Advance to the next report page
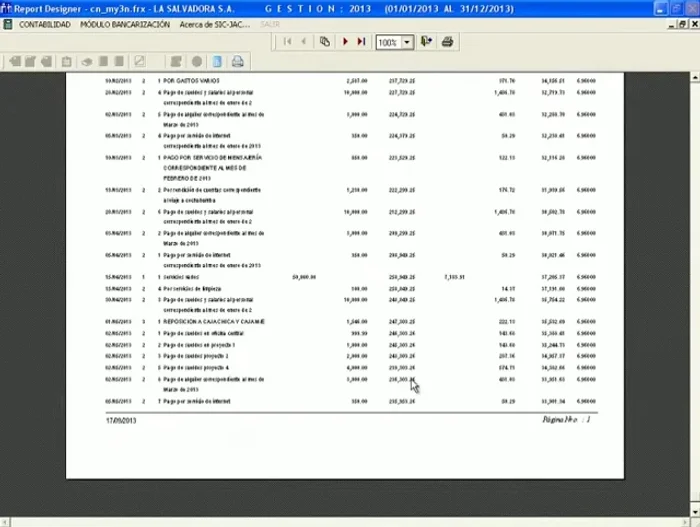The image size is (700, 527). click(x=344, y=42)
